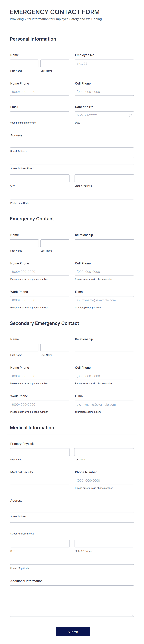The height and width of the screenshot is (644, 144).
Task: Select the Street Address field in Personal Information
Action: pyautogui.click(x=72, y=144)
